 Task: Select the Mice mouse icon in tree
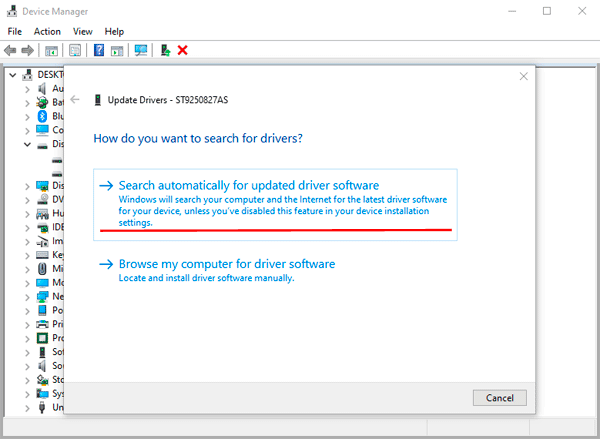pos(42,269)
